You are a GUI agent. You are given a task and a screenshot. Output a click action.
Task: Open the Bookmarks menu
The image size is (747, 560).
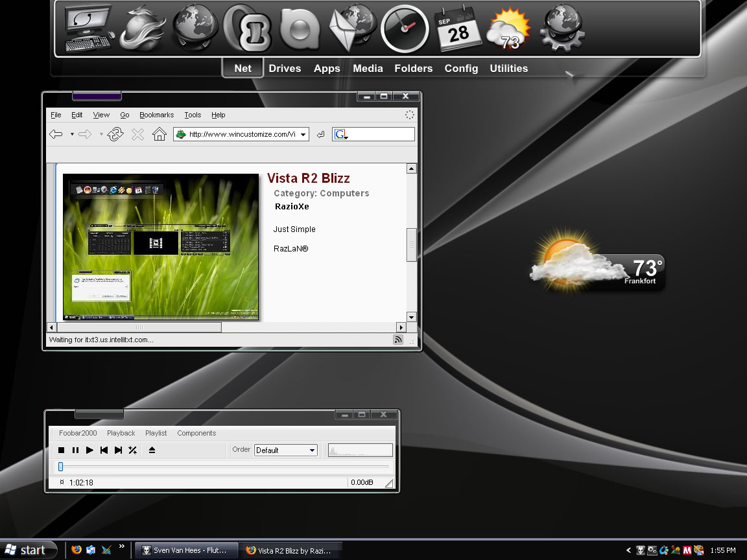(x=157, y=115)
